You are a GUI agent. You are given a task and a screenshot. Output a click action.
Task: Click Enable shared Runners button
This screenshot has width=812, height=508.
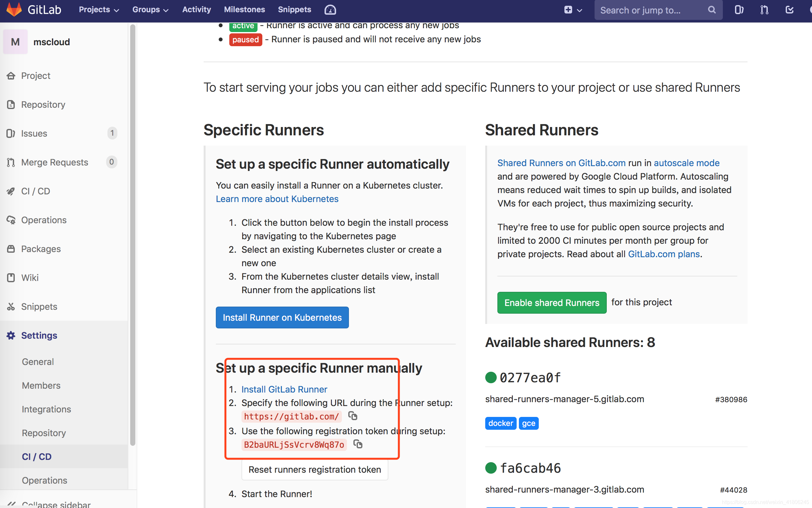pyautogui.click(x=552, y=303)
